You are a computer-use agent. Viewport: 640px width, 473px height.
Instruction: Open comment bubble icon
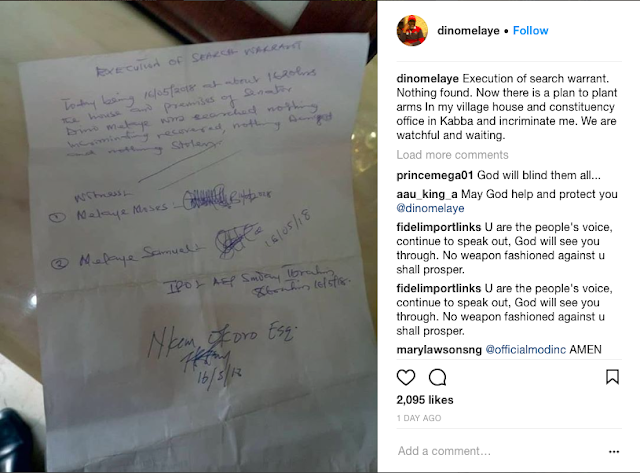pyautogui.click(x=438, y=378)
